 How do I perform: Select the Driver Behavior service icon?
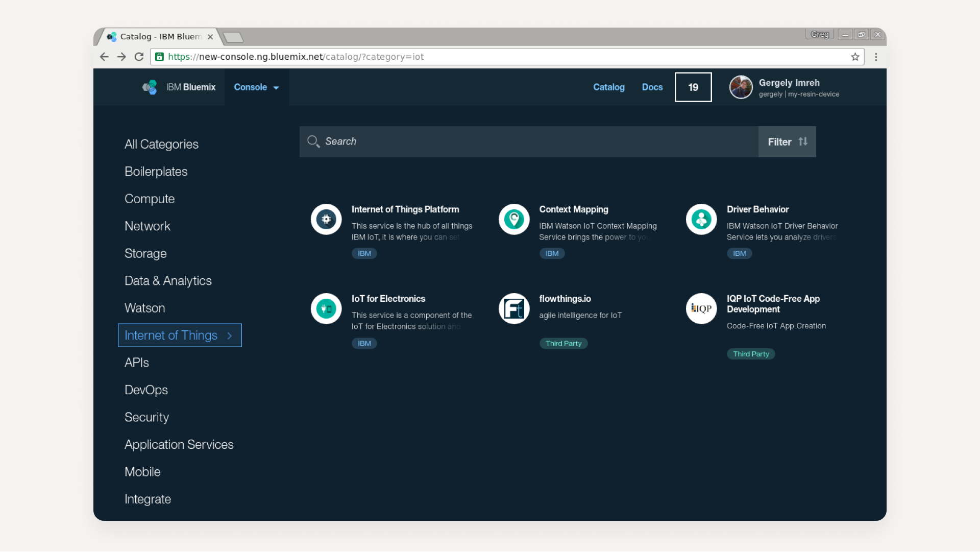pyautogui.click(x=701, y=220)
